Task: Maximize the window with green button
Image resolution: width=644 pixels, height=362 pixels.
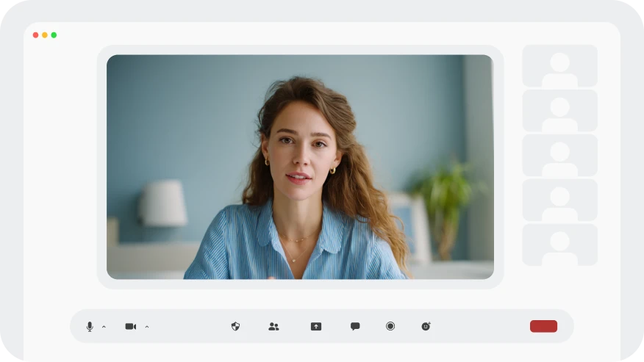Action: point(54,35)
